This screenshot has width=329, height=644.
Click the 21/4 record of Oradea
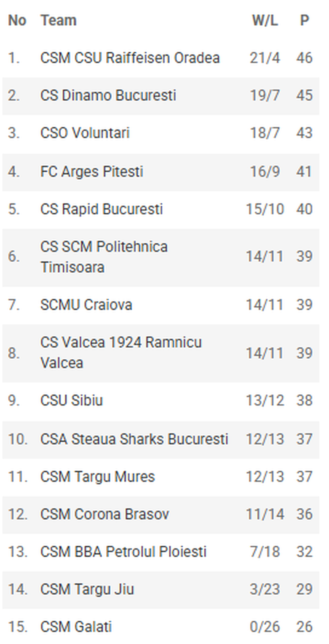coord(265,58)
